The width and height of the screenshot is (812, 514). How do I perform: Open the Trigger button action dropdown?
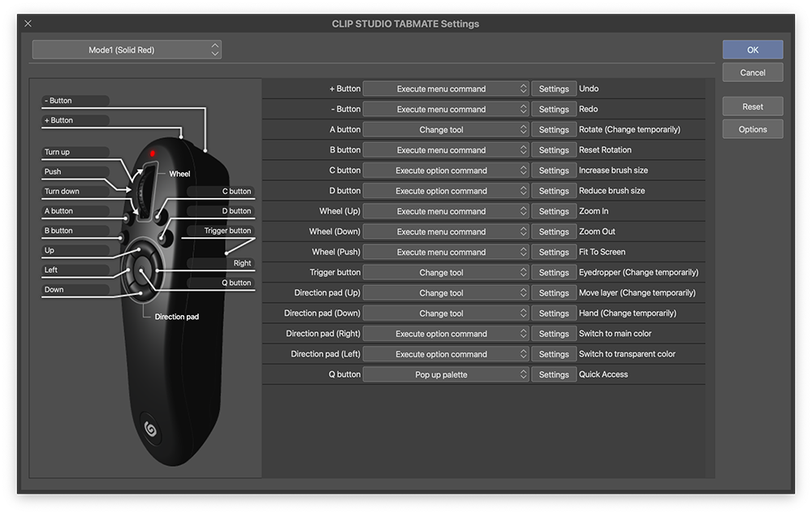coord(446,272)
